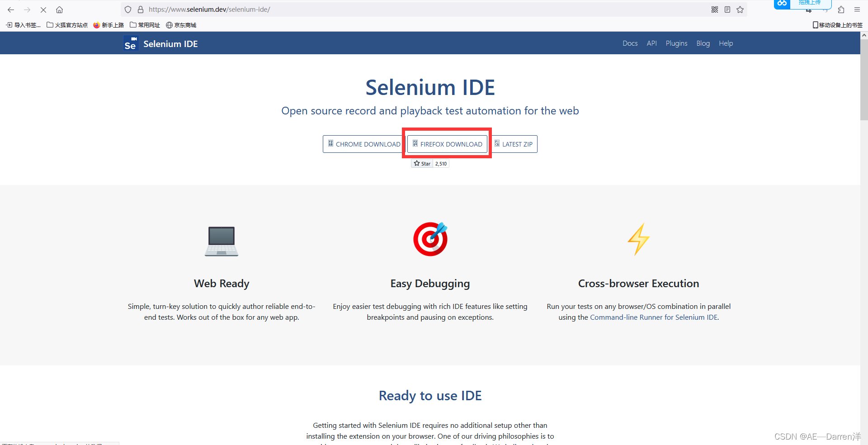868x445 pixels.
Task: Open the Docs menu item
Action: (630, 43)
